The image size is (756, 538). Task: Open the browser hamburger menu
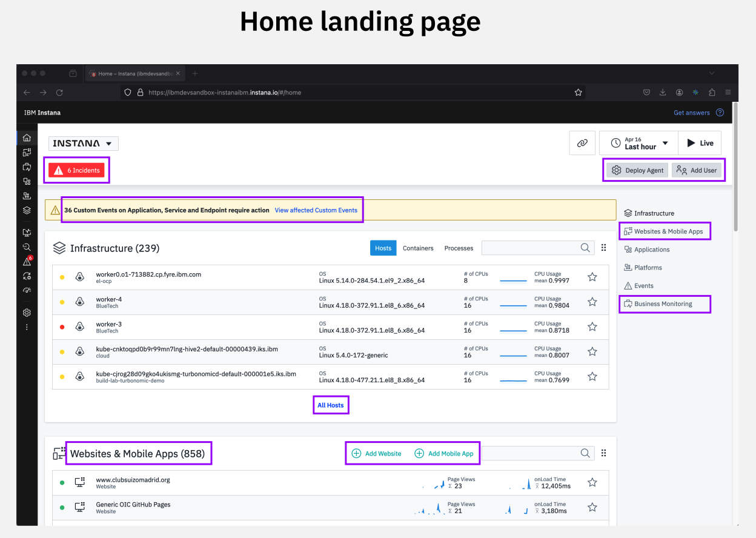tap(728, 93)
